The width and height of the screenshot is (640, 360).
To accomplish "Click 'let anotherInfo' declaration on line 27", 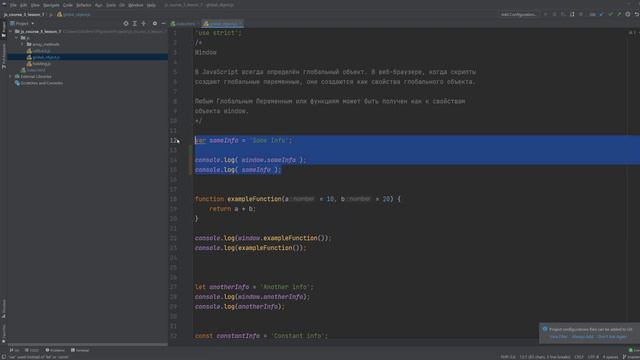I will pyautogui.click(x=222, y=287).
